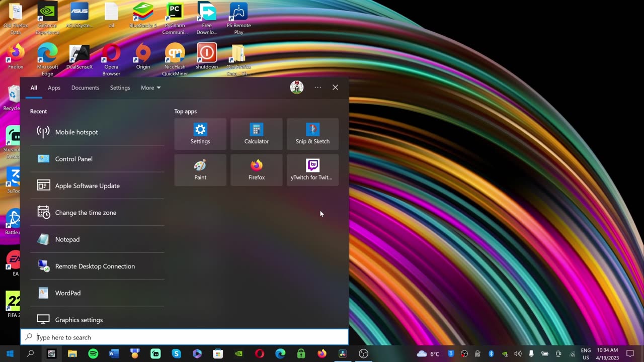This screenshot has height=362, width=644.
Task: Open Word from the taskbar
Action: [114, 354]
